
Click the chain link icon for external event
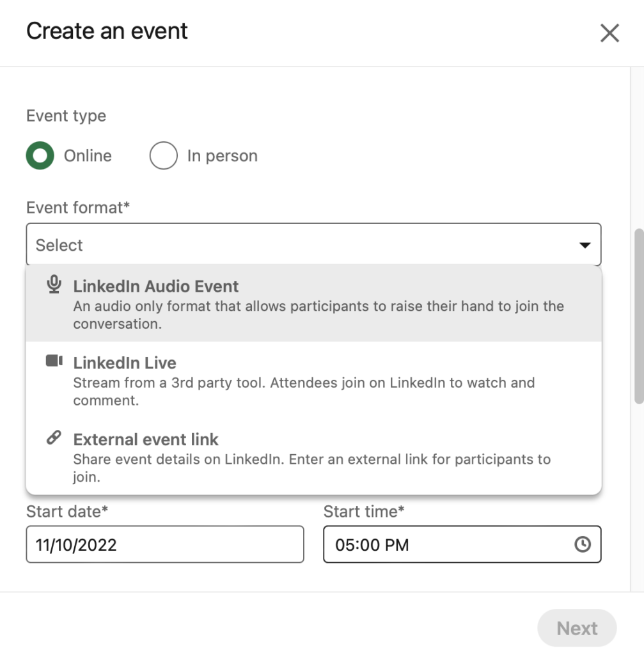point(54,439)
